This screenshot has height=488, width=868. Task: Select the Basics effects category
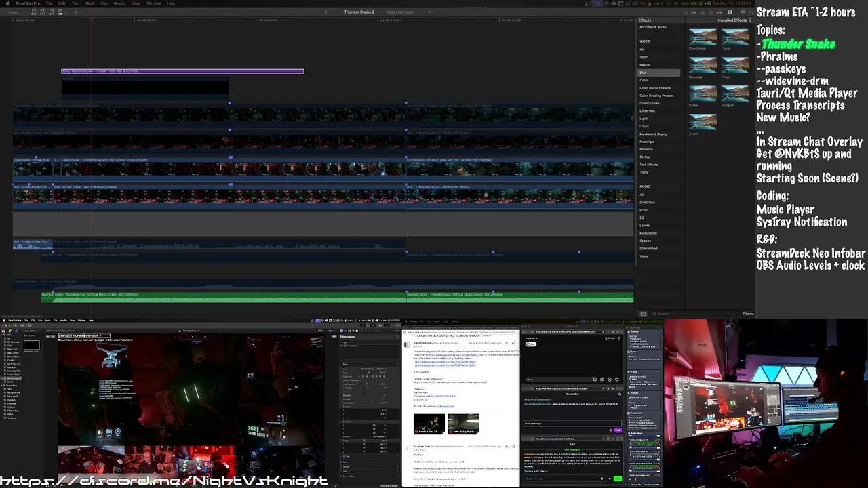coord(645,65)
